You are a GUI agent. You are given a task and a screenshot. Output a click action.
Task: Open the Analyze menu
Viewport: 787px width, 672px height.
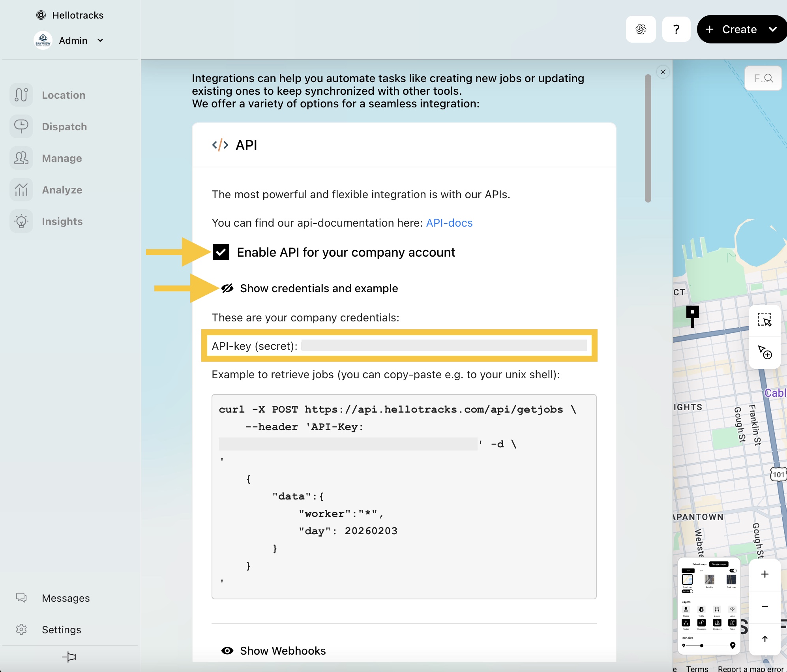click(x=62, y=190)
